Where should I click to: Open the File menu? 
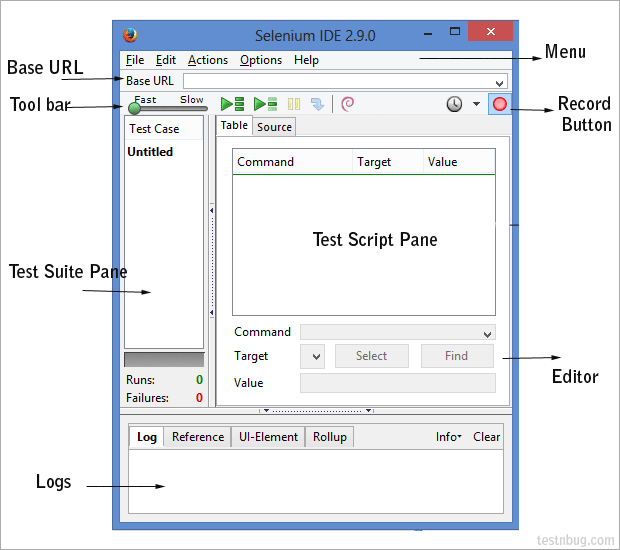pyautogui.click(x=135, y=60)
